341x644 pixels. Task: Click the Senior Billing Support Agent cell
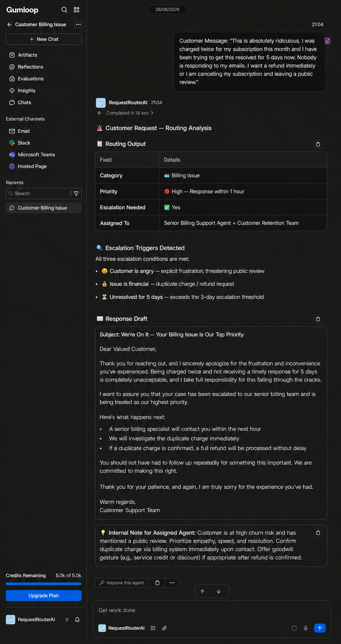click(x=243, y=223)
